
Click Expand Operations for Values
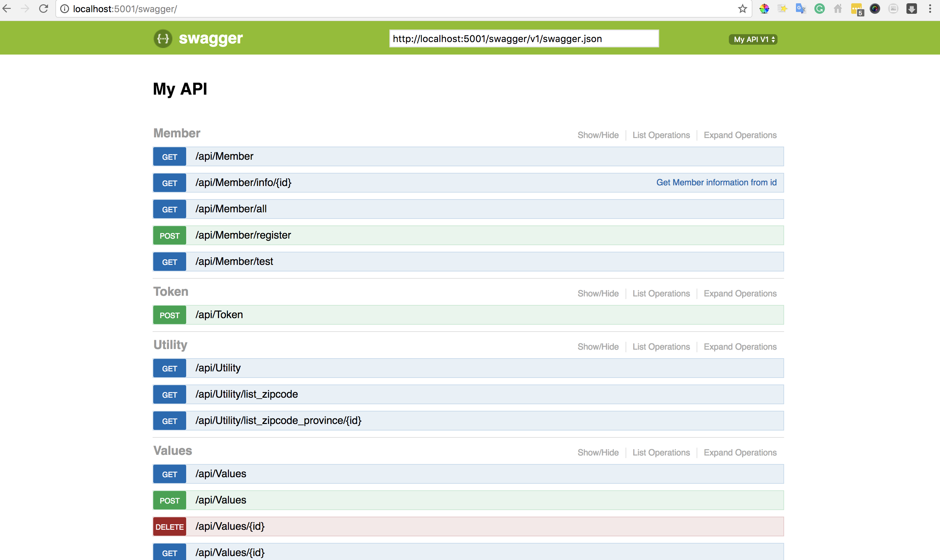pyautogui.click(x=740, y=453)
